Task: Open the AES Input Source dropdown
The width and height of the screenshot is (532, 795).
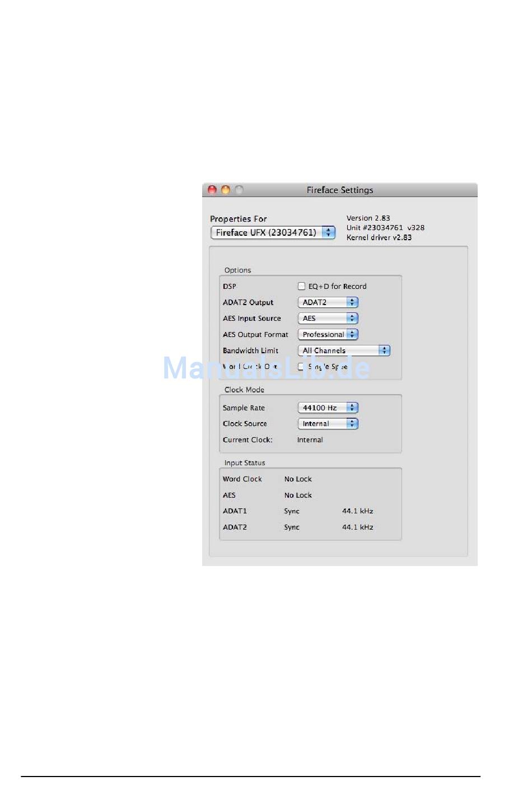Action: [328, 318]
